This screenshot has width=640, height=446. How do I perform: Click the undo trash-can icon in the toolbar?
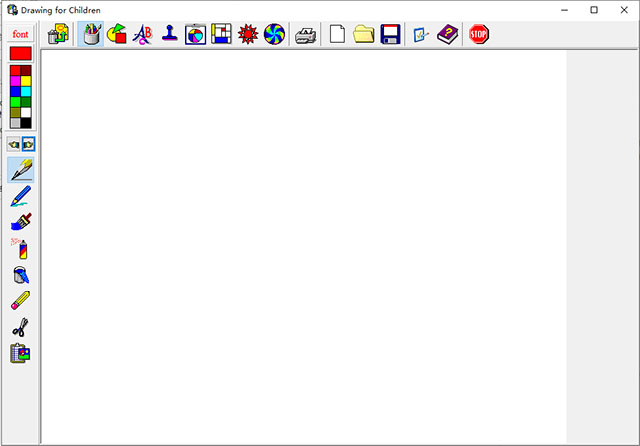tap(58, 34)
